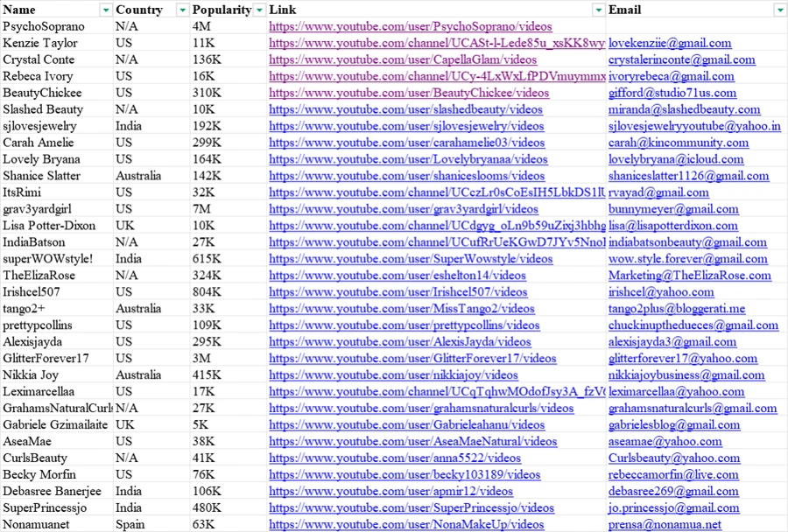788x532 pixels.
Task: Open the anna5522 YouTube videos link
Action: click(395, 458)
